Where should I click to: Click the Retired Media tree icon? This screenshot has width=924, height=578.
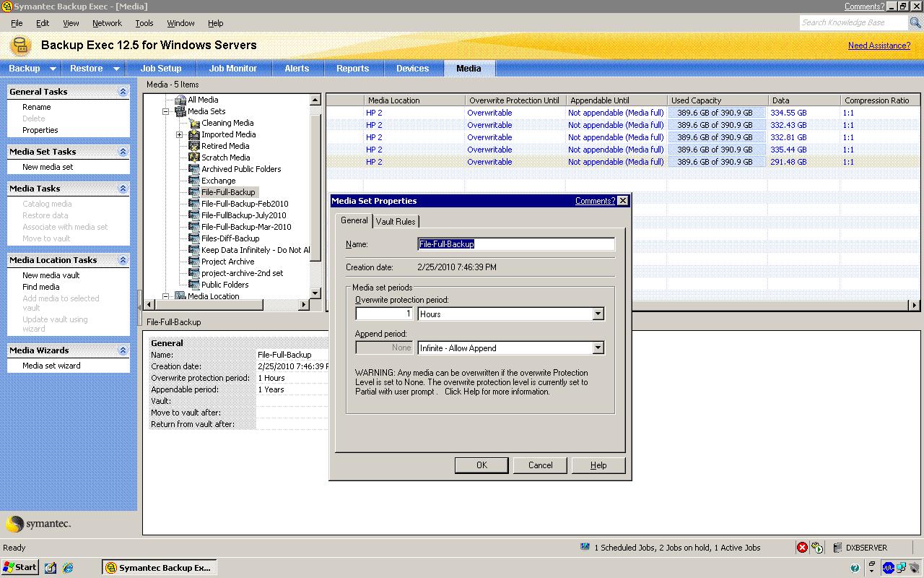(x=193, y=146)
